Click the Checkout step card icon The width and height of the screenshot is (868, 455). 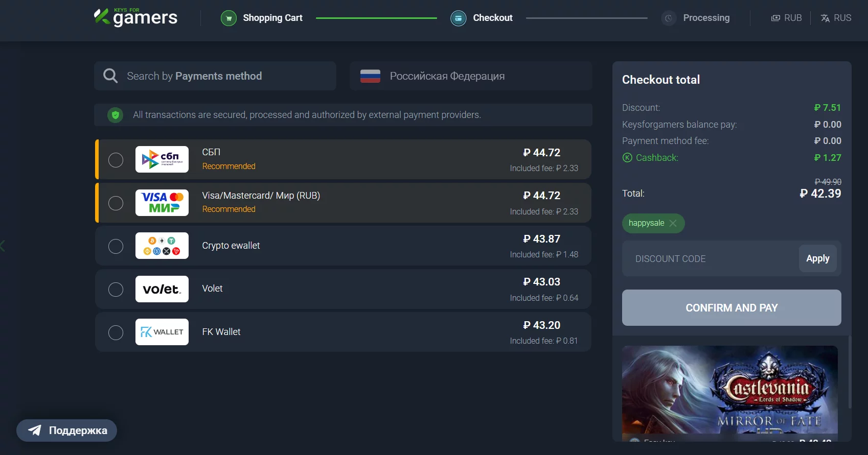point(458,18)
